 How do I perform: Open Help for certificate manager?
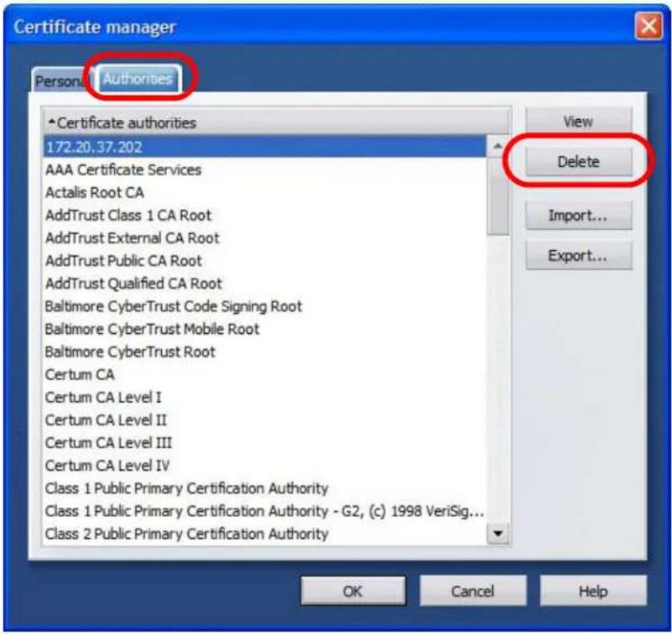pos(593,591)
